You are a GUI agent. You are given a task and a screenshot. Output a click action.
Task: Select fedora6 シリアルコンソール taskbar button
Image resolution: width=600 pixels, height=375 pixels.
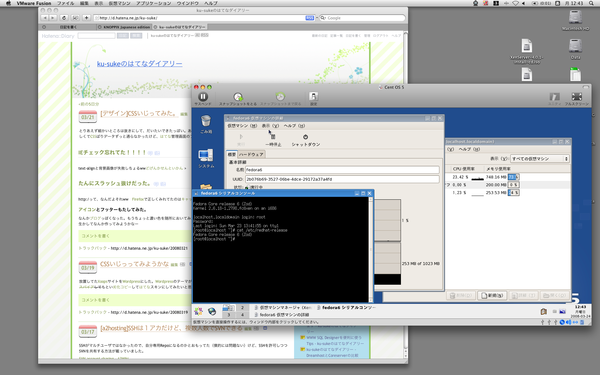tap(346, 308)
